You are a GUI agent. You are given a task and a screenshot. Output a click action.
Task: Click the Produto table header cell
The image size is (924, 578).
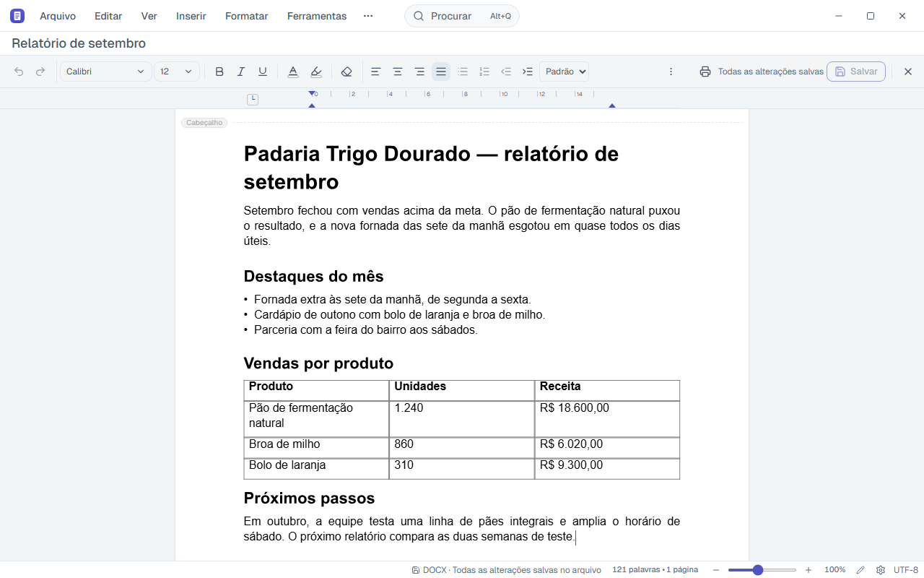[316, 390]
